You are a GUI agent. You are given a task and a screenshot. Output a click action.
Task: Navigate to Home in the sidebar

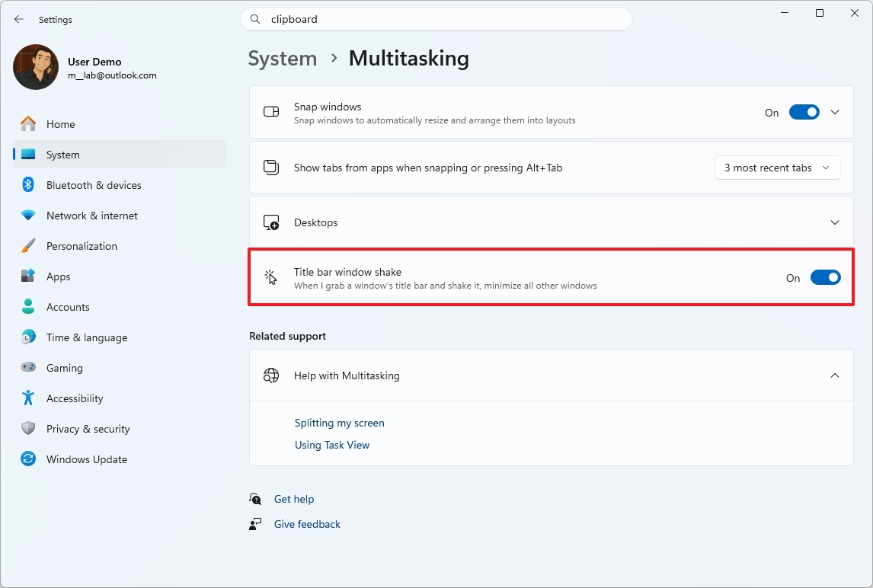click(61, 123)
